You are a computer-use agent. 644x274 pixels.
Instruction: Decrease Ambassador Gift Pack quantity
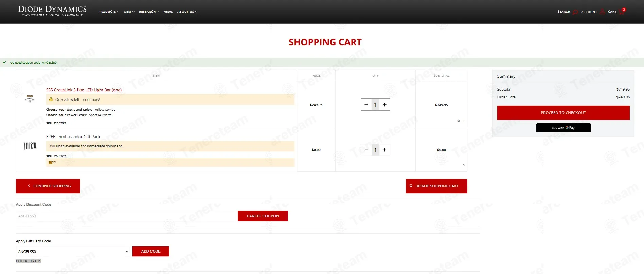coord(366,150)
